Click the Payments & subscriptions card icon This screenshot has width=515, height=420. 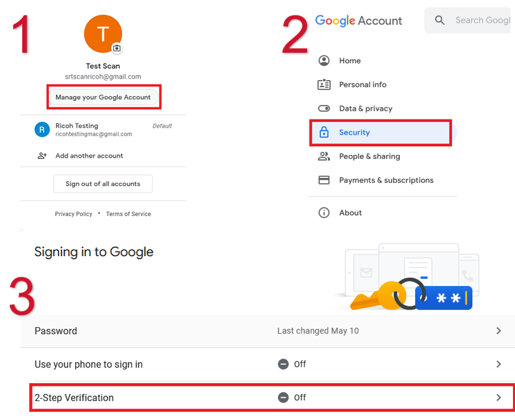(x=324, y=180)
